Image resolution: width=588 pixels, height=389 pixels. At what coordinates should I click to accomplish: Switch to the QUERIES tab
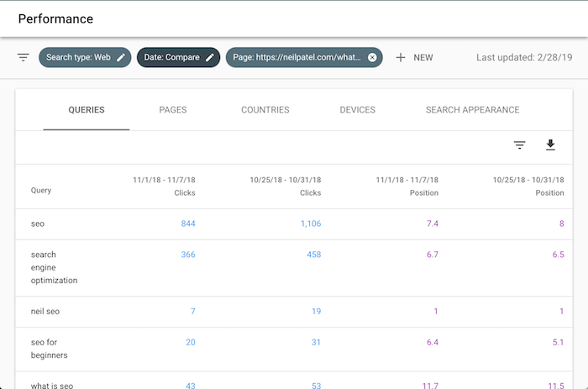click(87, 110)
